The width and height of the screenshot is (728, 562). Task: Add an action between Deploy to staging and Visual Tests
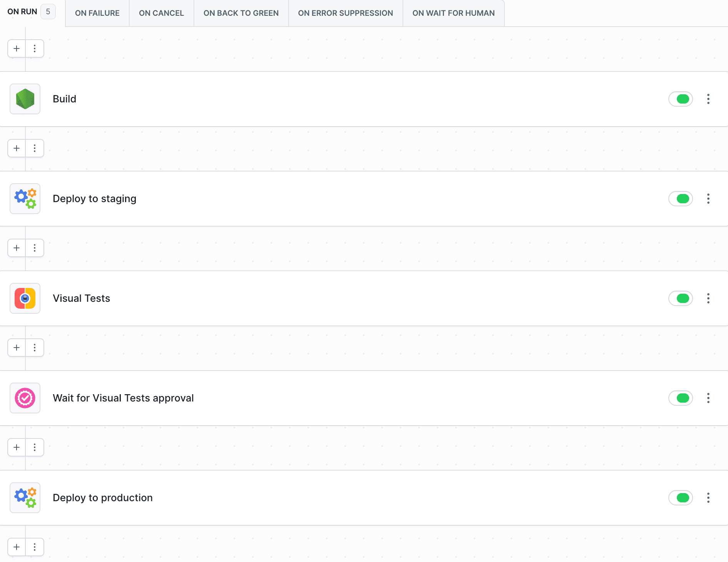pyautogui.click(x=17, y=248)
